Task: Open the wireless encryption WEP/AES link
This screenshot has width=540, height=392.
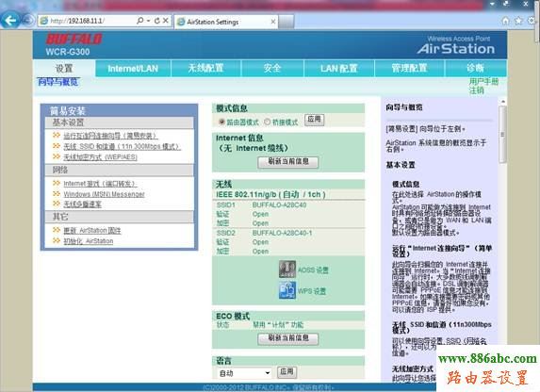Action: coord(100,157)
